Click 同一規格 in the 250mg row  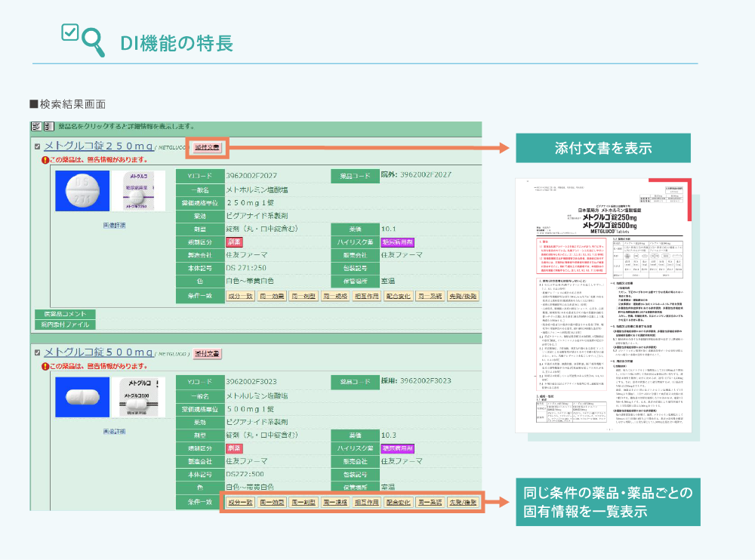click(335, 296)
